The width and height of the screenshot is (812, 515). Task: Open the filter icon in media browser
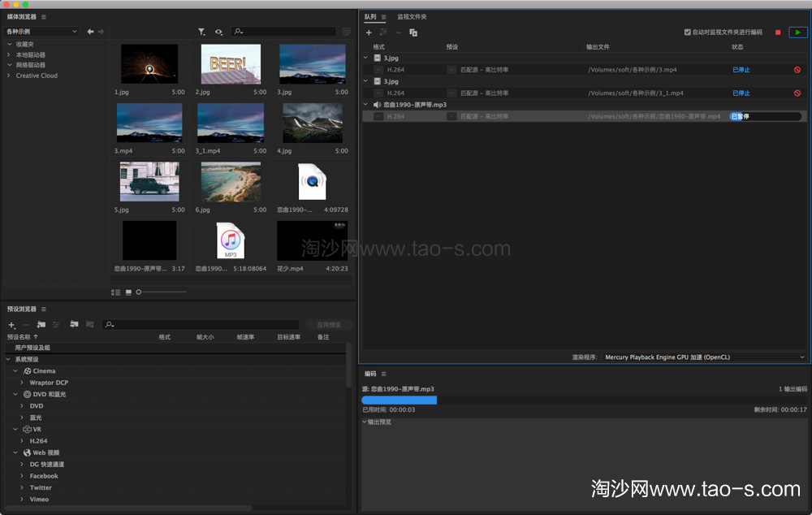pyautogui.click(x=201, y=31)
